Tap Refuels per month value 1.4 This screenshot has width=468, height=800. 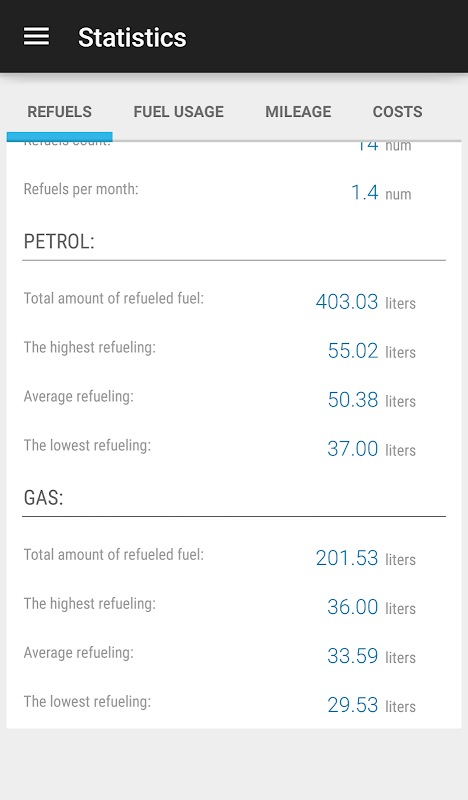pos(365,192)
